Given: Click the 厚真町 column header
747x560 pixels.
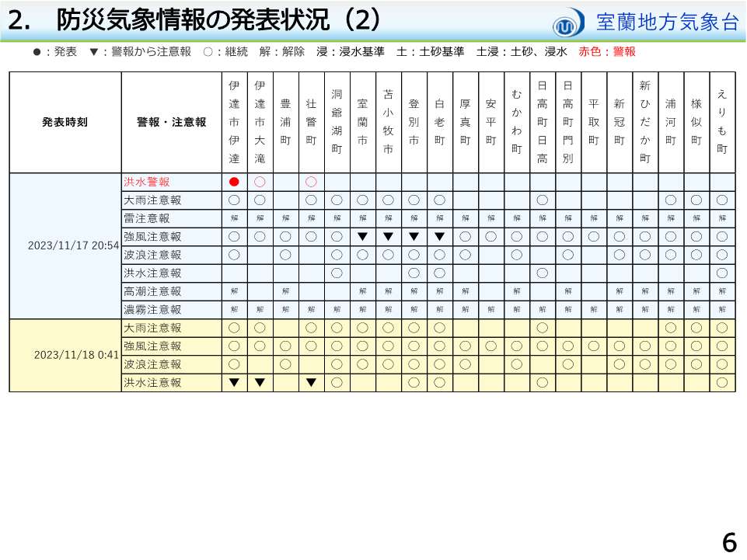Looking at the screenshot, I should pos(466,122).
